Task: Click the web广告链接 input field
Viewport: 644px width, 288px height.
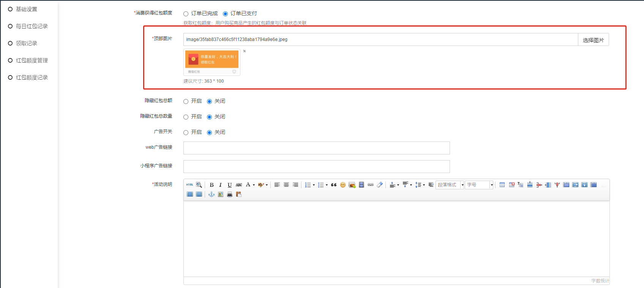Action: [316, 148]
